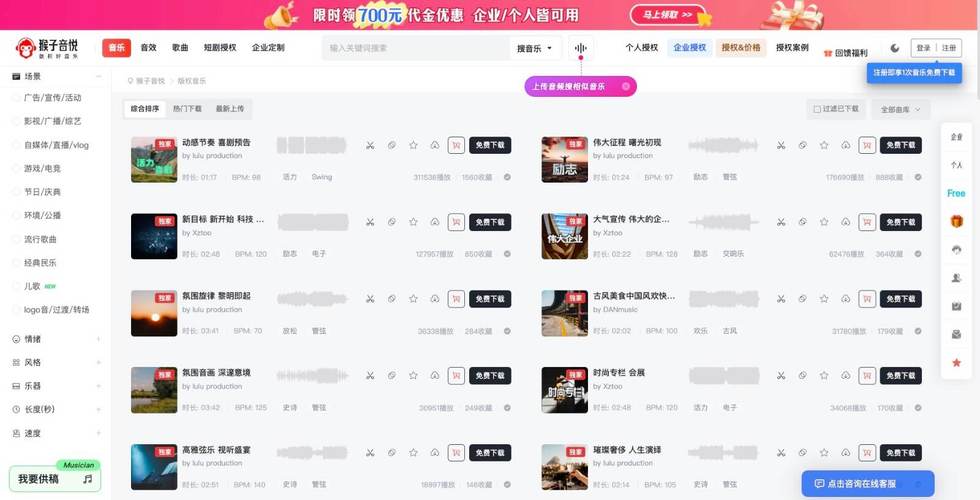
Task: Switch to 热门下载 sort tab
Action: (x=188, y=109)
